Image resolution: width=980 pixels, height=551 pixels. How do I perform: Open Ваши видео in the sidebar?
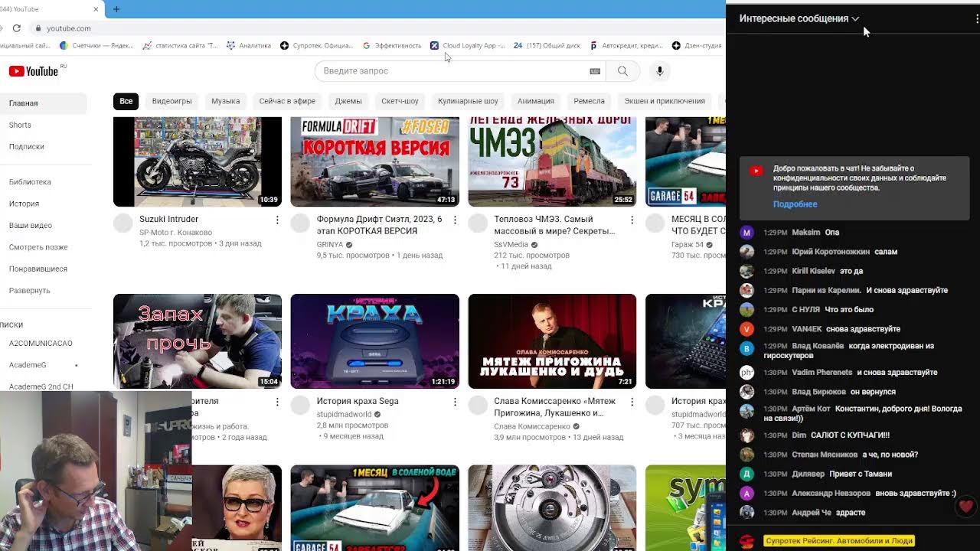tap(31, 226)
